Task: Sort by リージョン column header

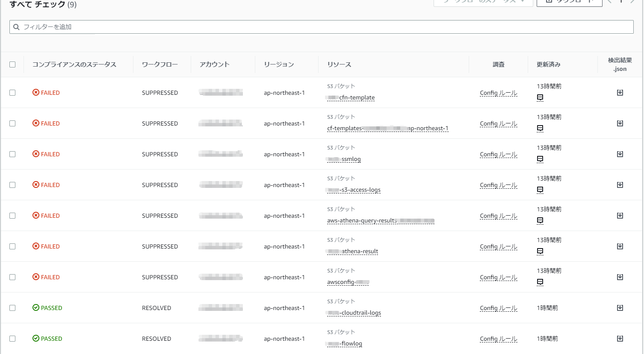Action: coord(279,64)
